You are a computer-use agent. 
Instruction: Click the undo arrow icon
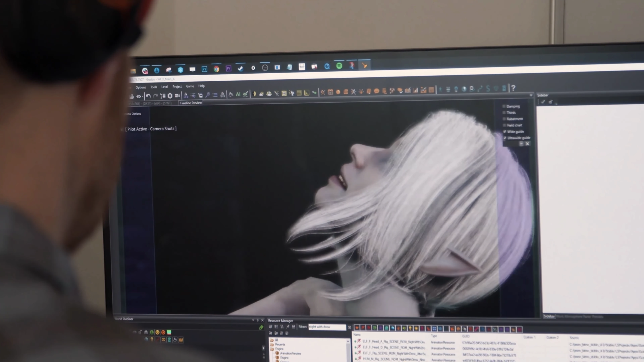(x=148, y=96)
